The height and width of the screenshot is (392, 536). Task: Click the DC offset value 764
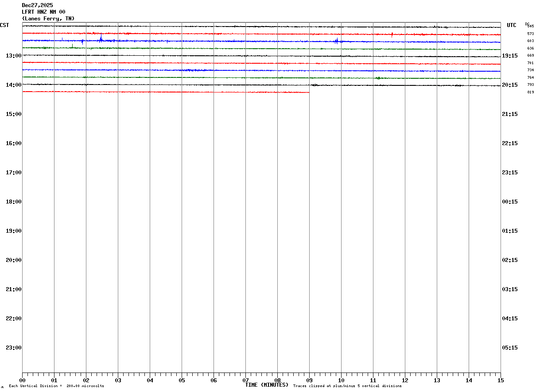click(x=531, y=77)
